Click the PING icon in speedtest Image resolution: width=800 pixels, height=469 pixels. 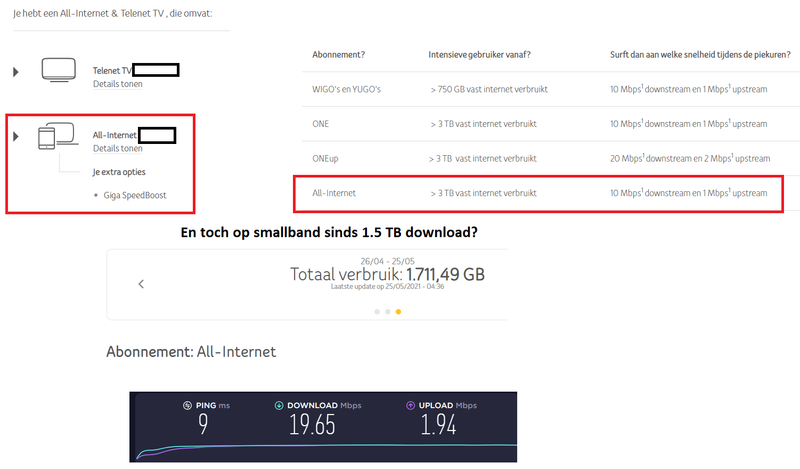point(186,407)
